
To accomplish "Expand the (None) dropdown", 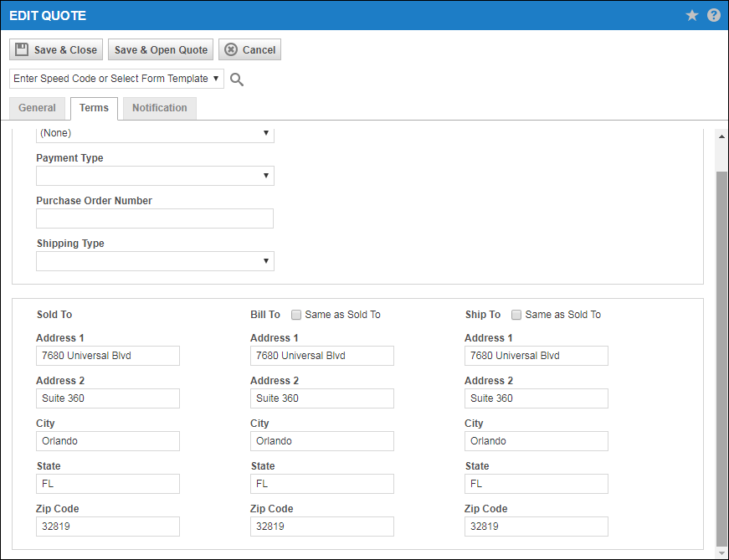I will tap(155, 133).
